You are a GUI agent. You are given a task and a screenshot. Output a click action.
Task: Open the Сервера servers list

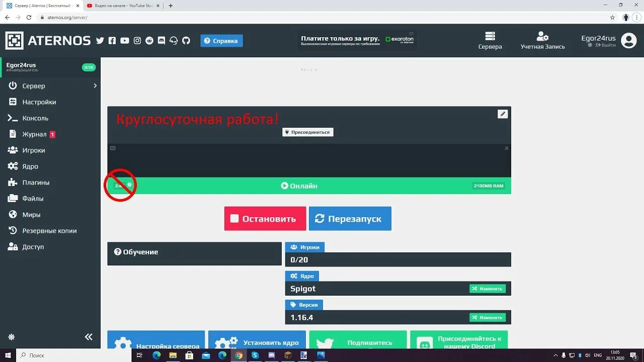(490, 41)
